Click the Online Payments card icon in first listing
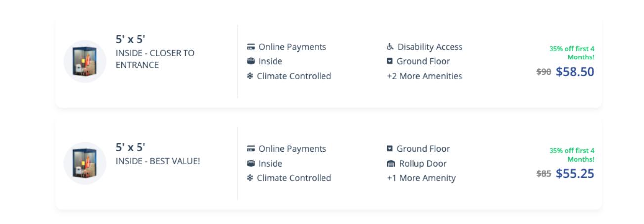 (251, 47)
